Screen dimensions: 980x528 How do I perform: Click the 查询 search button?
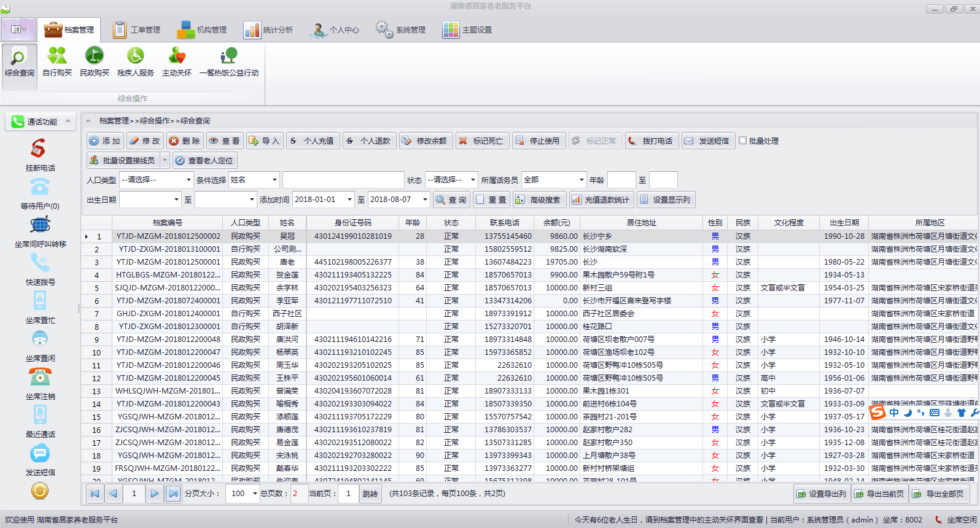pyautogui.click(x=451, y=200)
